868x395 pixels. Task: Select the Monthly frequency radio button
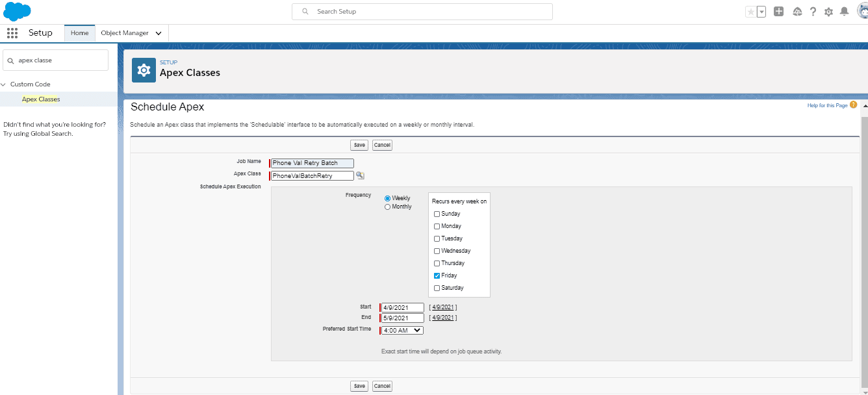coord(388,207)
